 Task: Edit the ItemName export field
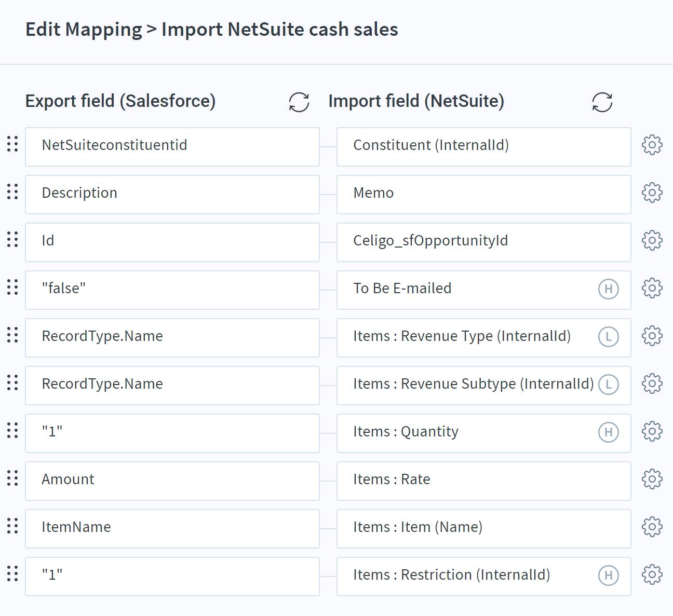click(172, 529)
